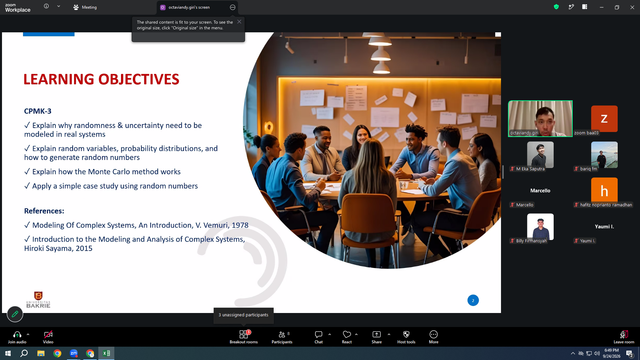Click the LEARNING OBJECTIVES heading
The image size is (640, 360).
tap(101, 79)
